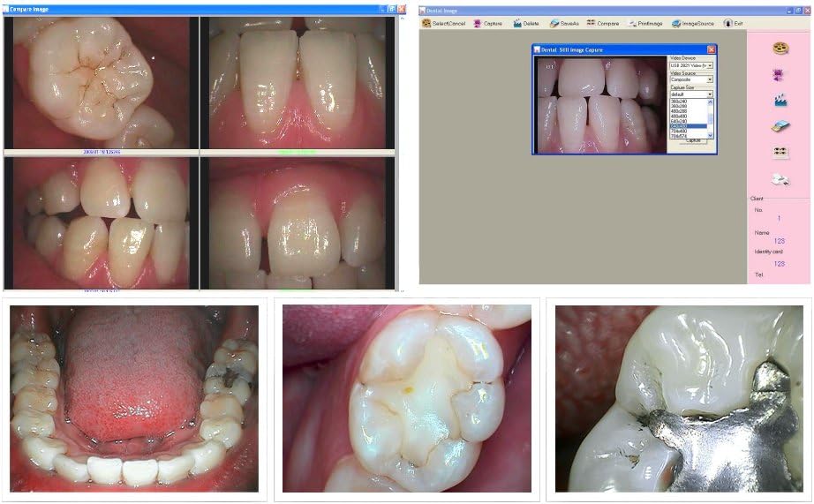Click the clapperboard delete icon in pink sidebar

(779, 101)
